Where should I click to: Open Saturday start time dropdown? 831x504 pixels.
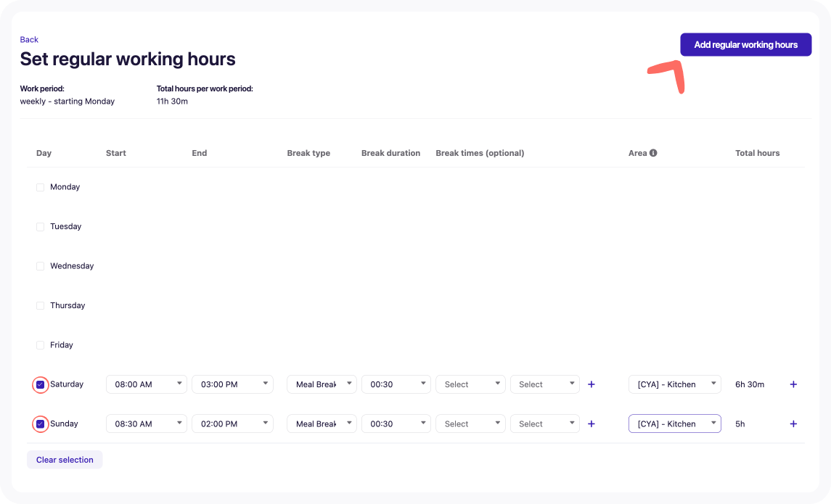point(146,384)
